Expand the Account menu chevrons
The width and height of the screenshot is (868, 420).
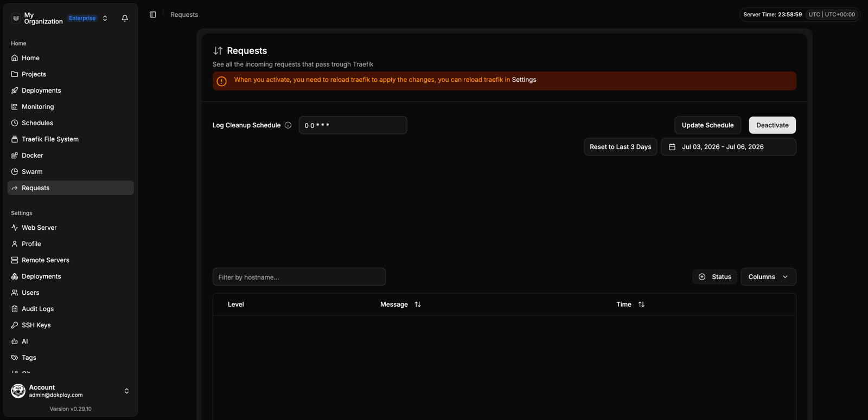pos(126,391)
